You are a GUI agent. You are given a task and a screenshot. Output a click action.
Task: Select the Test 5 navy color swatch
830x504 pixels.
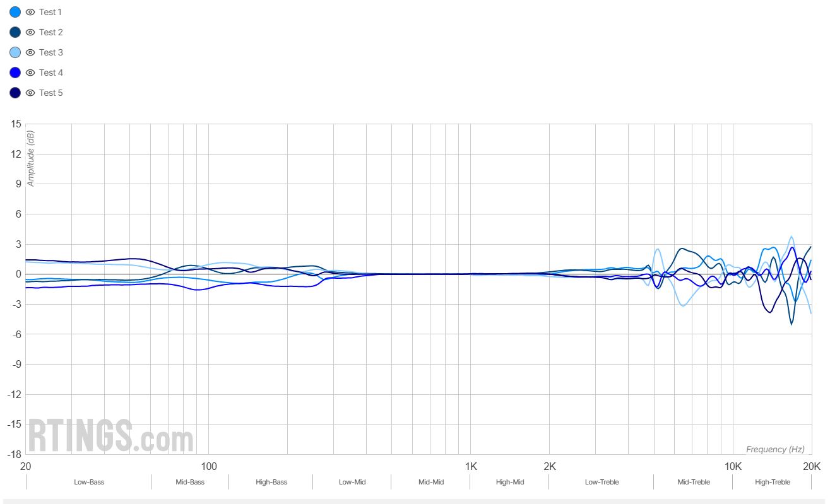[16, 93]
